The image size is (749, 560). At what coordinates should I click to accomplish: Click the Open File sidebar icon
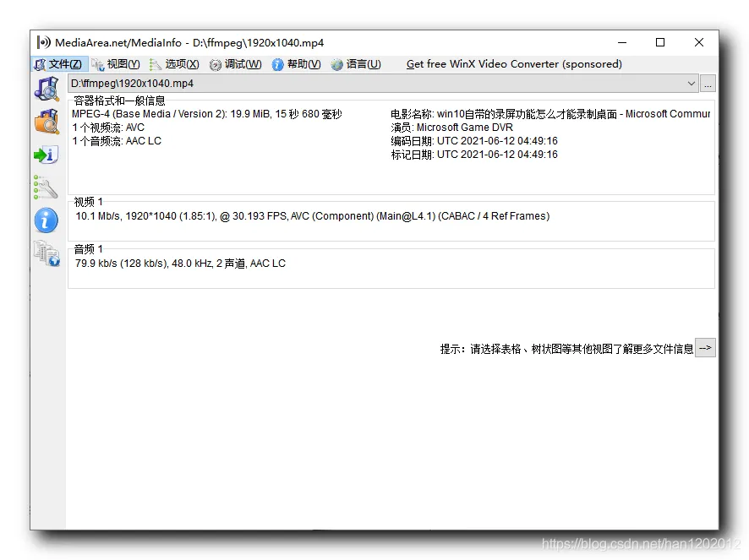click(46, 89)
